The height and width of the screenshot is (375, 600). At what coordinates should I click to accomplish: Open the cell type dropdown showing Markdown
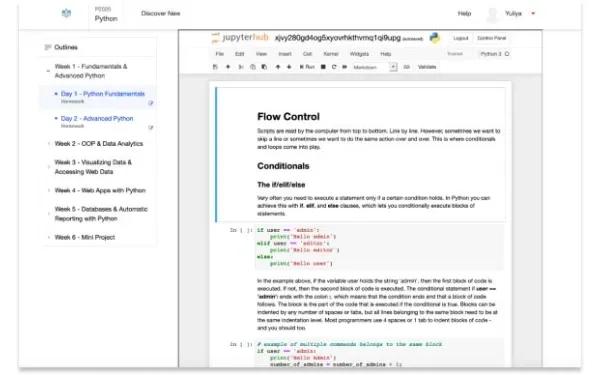pyautogui.click(x=374, y=67)
